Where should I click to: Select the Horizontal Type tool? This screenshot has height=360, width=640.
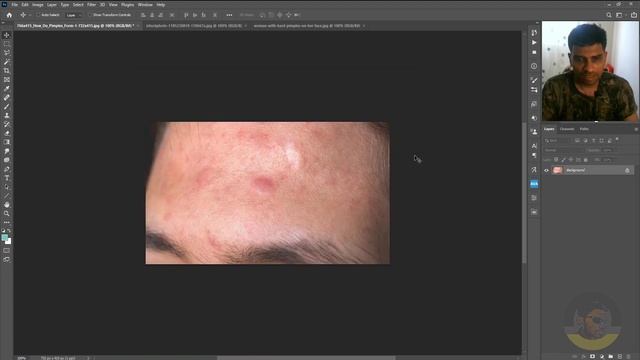click(7, 178)
